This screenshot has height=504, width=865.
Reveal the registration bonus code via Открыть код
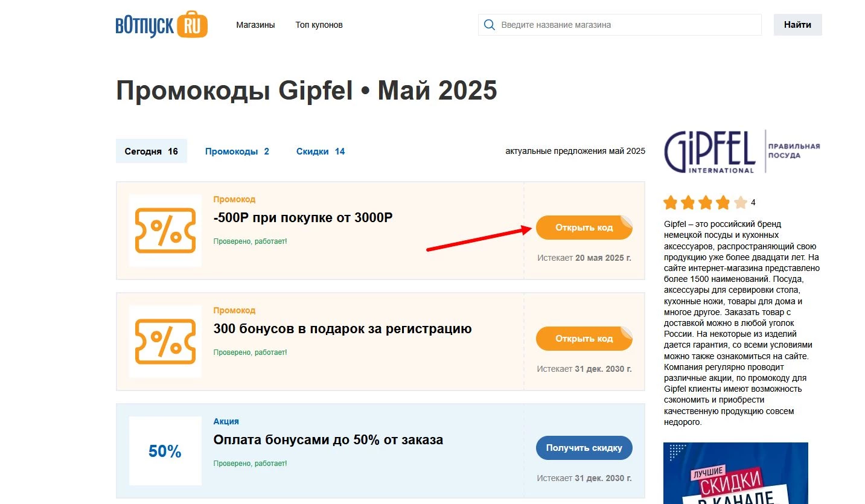583,339
